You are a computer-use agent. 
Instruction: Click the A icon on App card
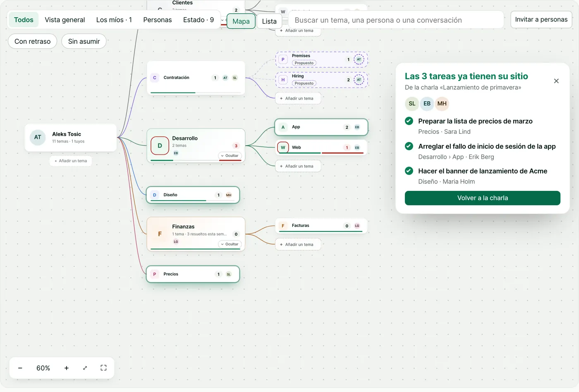283,127
